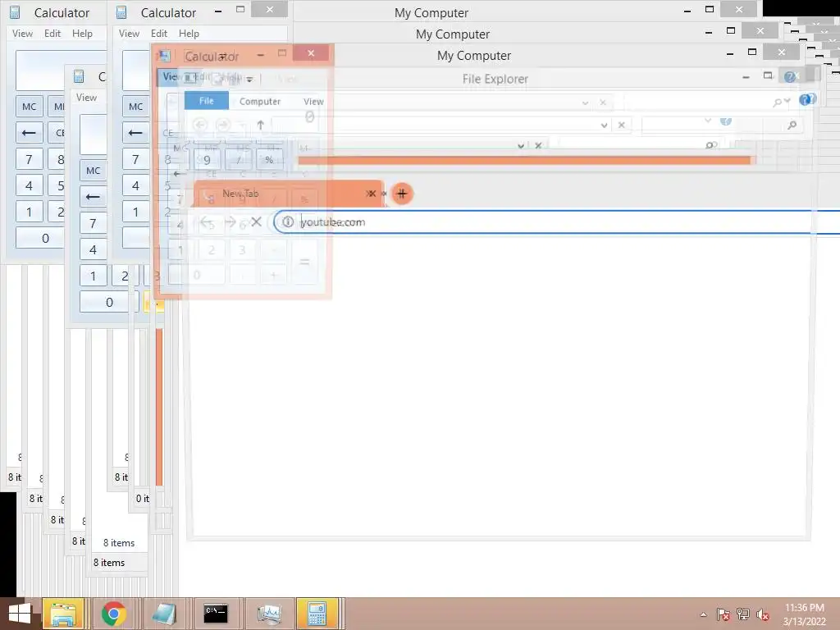The image size is (840, 630).
Task: Expand File Explorer address bar dropdown
Action: (604, 125)
